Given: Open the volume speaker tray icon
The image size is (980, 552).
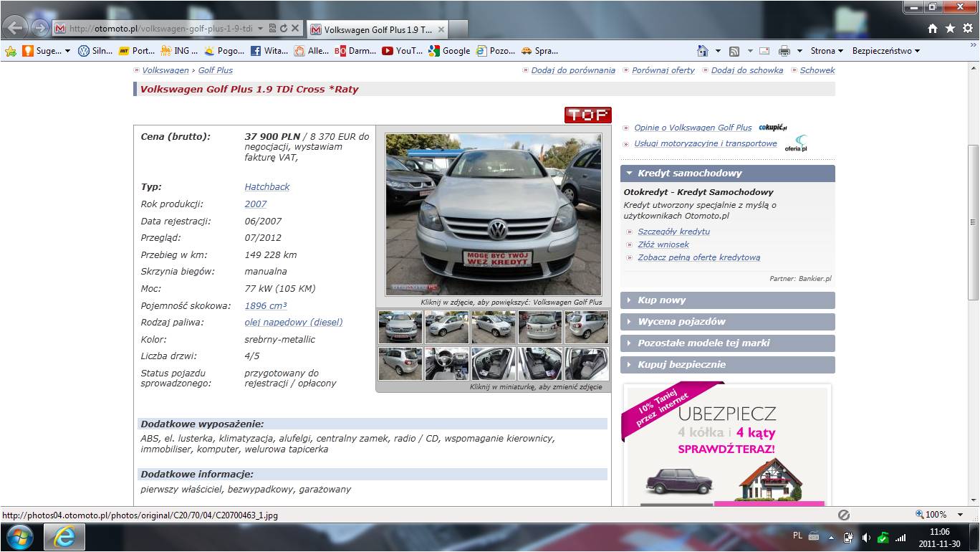Looking at the screenshot, I should click(x=866, y=537).
